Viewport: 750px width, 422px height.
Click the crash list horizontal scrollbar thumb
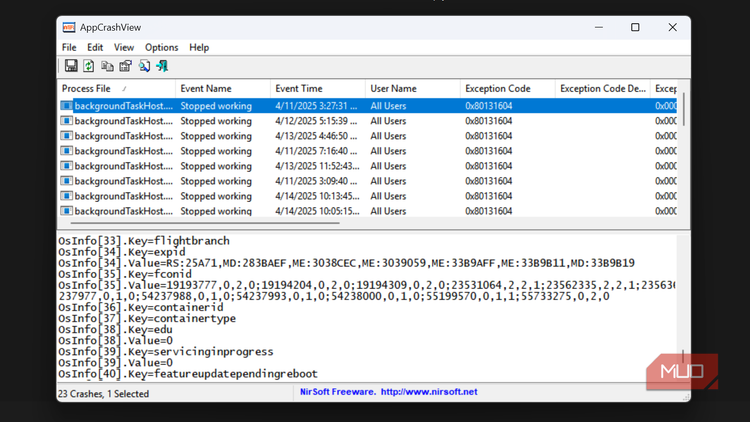(205, 223)
